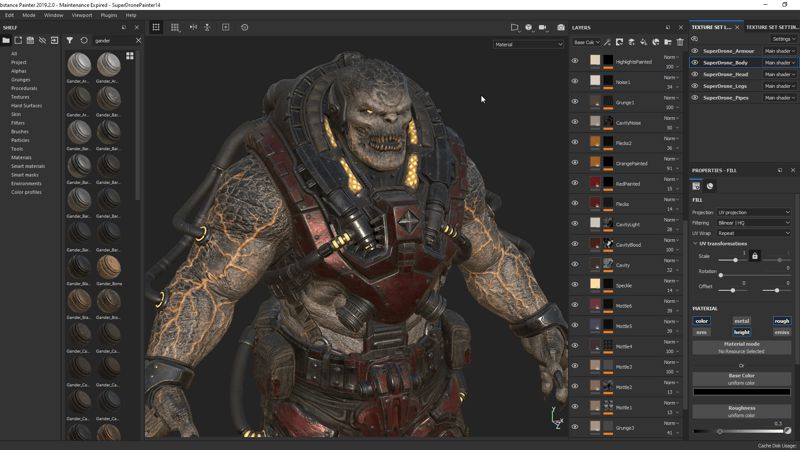The height and width of the screenshot is (450, 800).
Task: Adjust the Rotation slider
Action: [x=755, y=275]
